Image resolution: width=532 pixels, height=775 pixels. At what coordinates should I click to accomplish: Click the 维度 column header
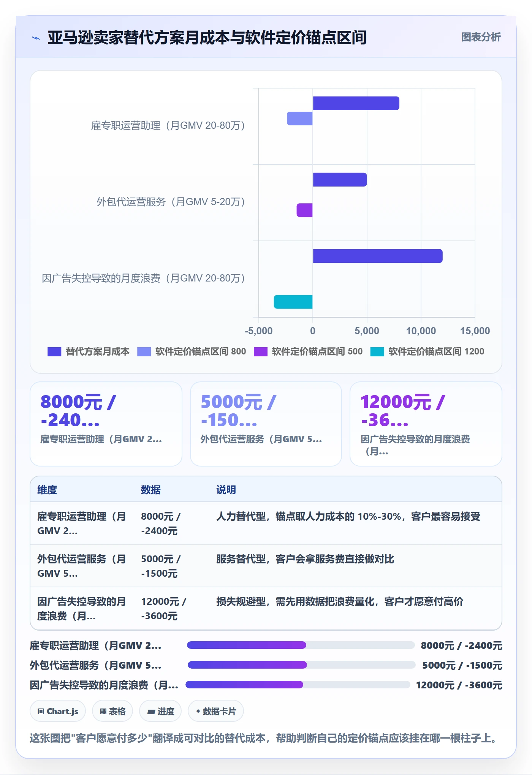click(x=47, y=490)
